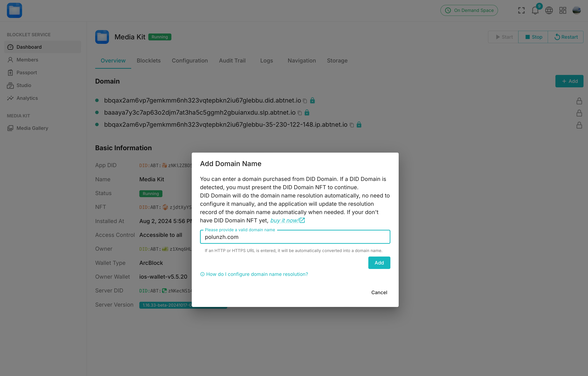Open domain name resolution help link
Viewport: 588px width, 376px height.
click(257, 274)
